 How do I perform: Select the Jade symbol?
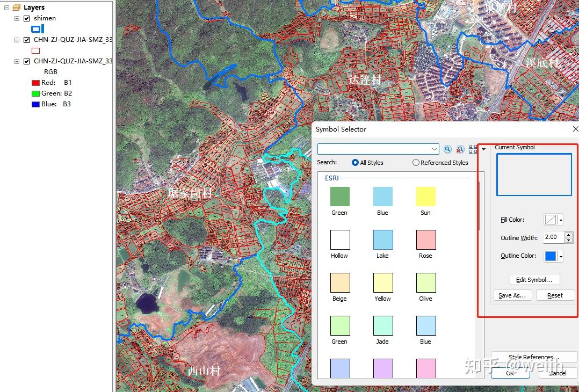tap(382, 326)
